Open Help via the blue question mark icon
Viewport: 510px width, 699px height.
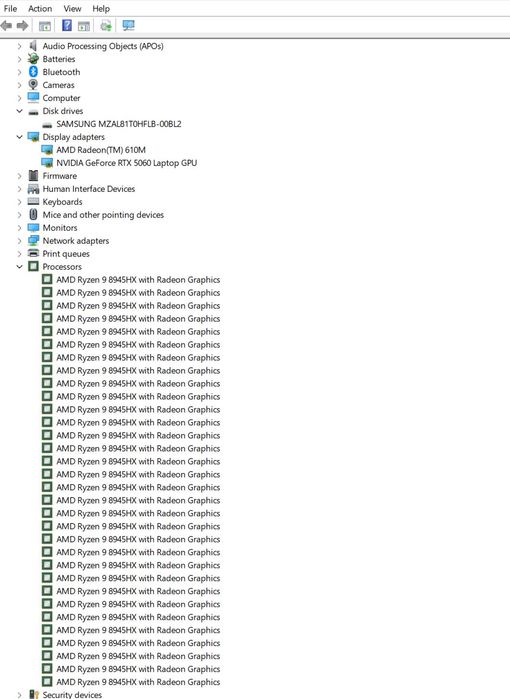tap(66, 25)
